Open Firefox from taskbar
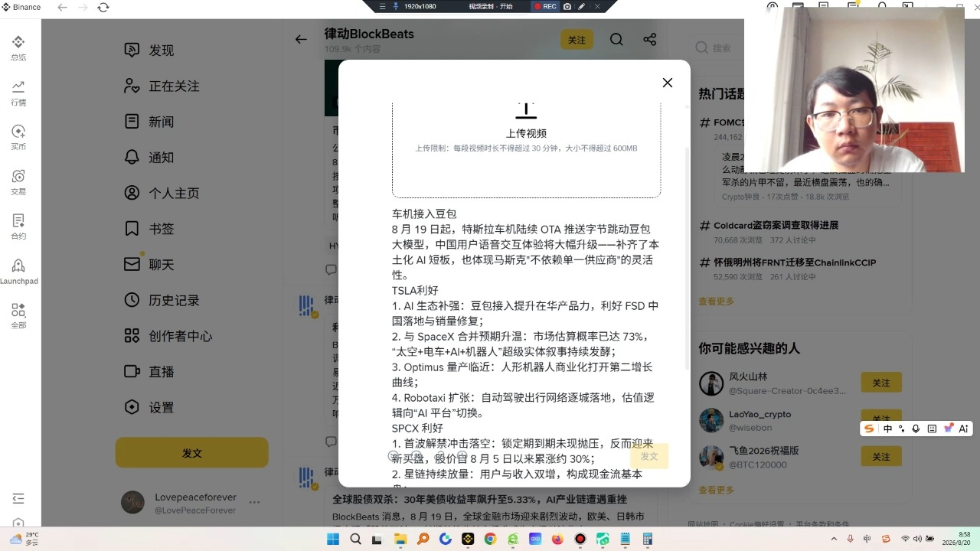 (557, 540)
